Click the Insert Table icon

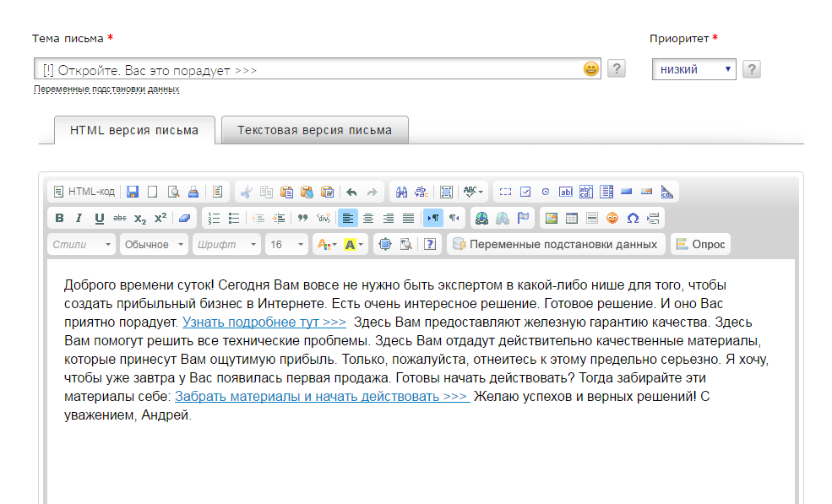(572, 218)
